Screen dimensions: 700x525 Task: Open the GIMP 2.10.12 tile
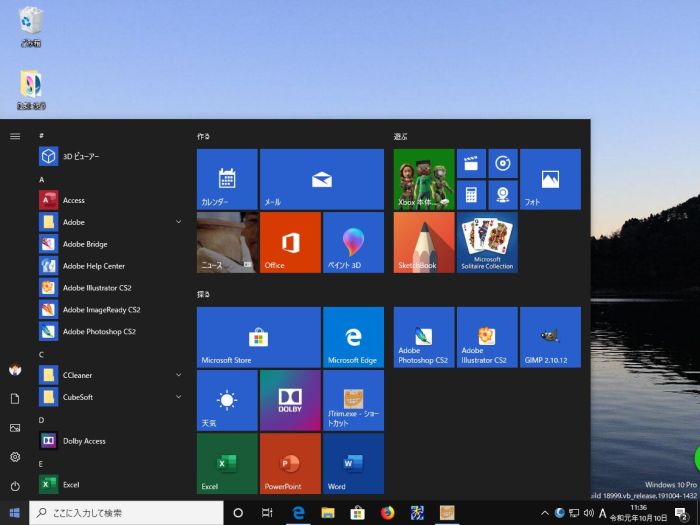click(x=550, y=337)
